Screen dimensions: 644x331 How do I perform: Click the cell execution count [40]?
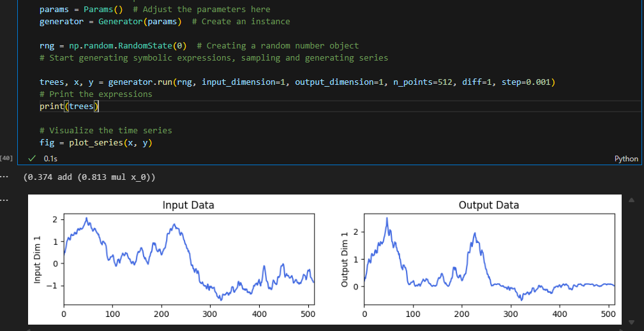coord(8,157)
